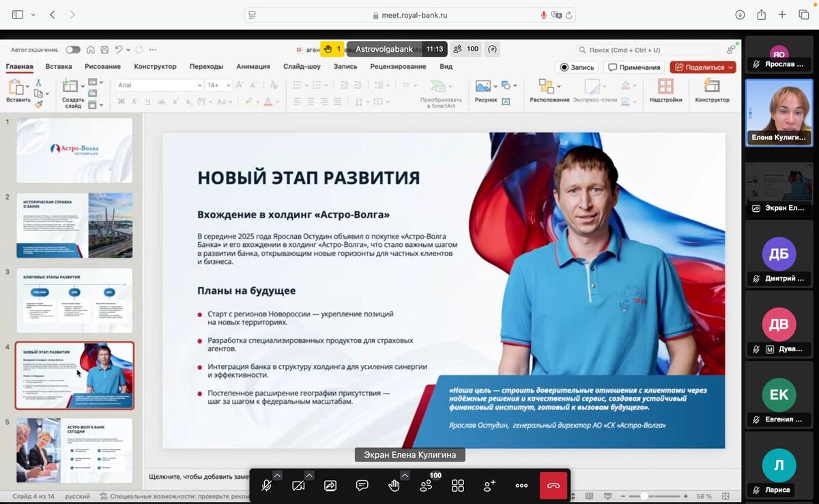
Task: Open the meeting chat panel
Action: coord(362,486)
